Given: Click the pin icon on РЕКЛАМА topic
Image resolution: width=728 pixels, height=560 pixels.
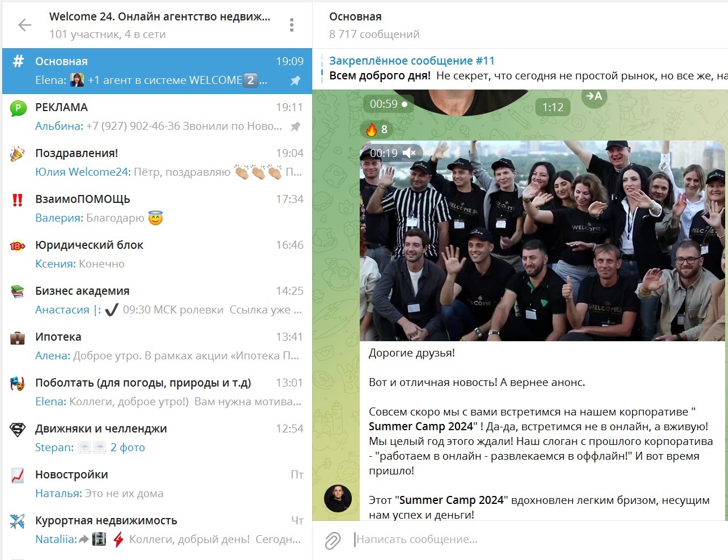Looking at the screenshot, I should [295, 126].
